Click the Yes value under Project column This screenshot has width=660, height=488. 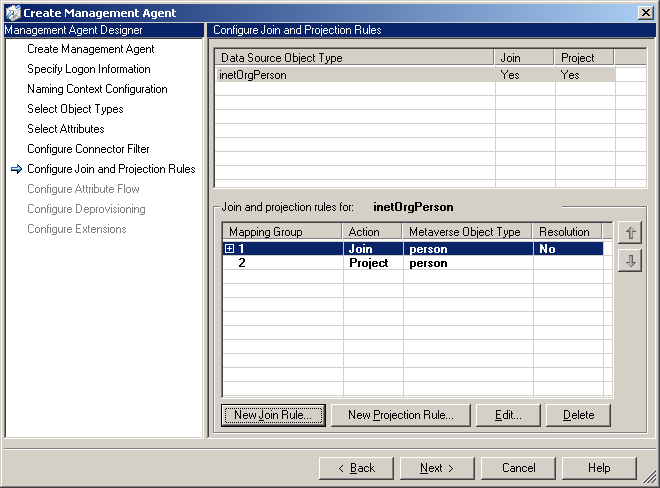tap(570, 75)
